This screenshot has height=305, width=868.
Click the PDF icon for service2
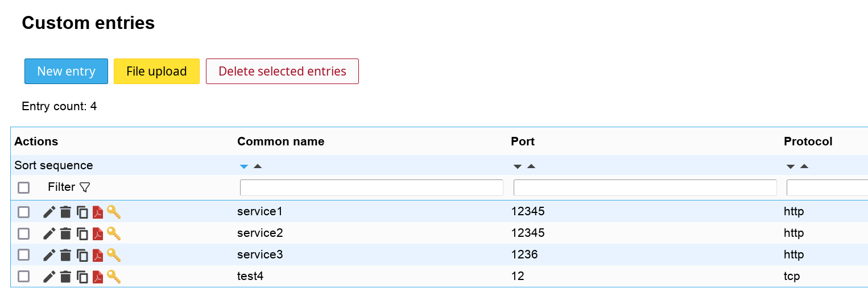click(x=98, y=233)
